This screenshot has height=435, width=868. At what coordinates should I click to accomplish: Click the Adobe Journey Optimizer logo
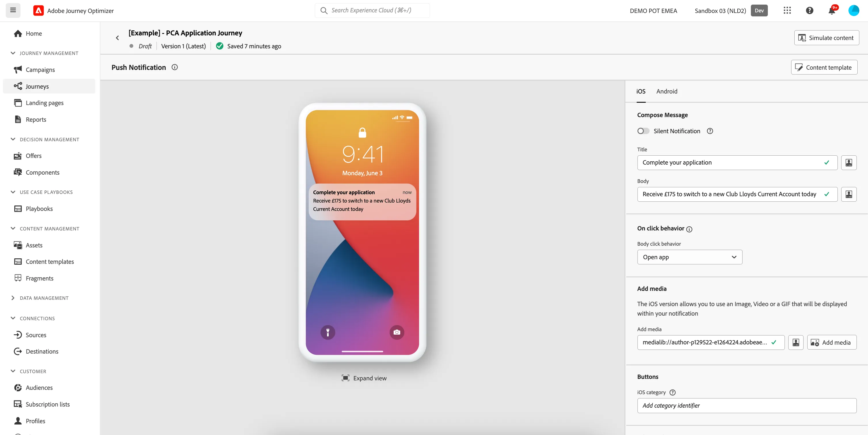point(38,10)
